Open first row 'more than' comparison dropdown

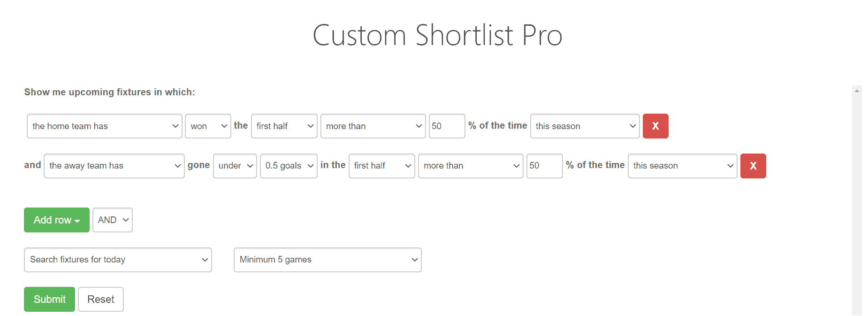click(373, 126)
